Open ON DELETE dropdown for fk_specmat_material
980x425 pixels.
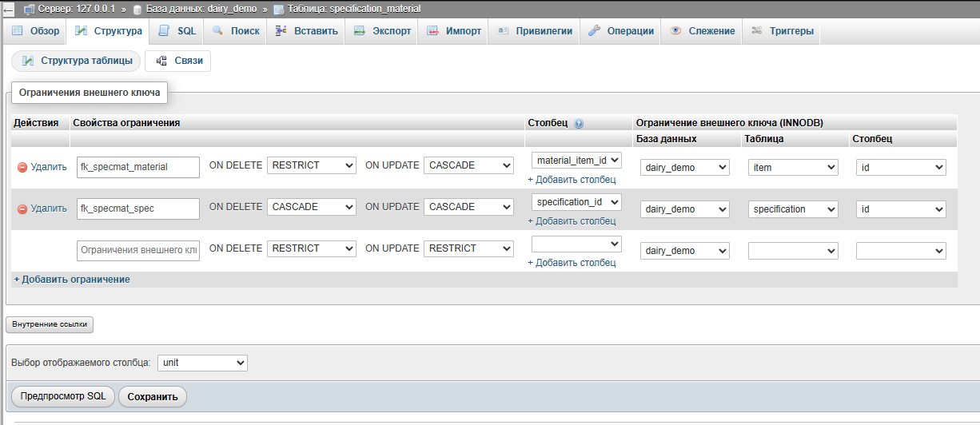[x=311, y=165]
